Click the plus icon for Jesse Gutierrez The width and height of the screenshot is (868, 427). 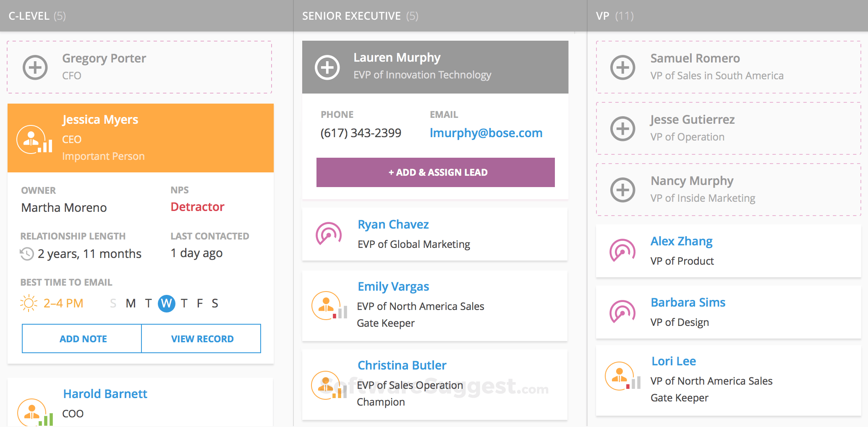click(x=622, y=128)
